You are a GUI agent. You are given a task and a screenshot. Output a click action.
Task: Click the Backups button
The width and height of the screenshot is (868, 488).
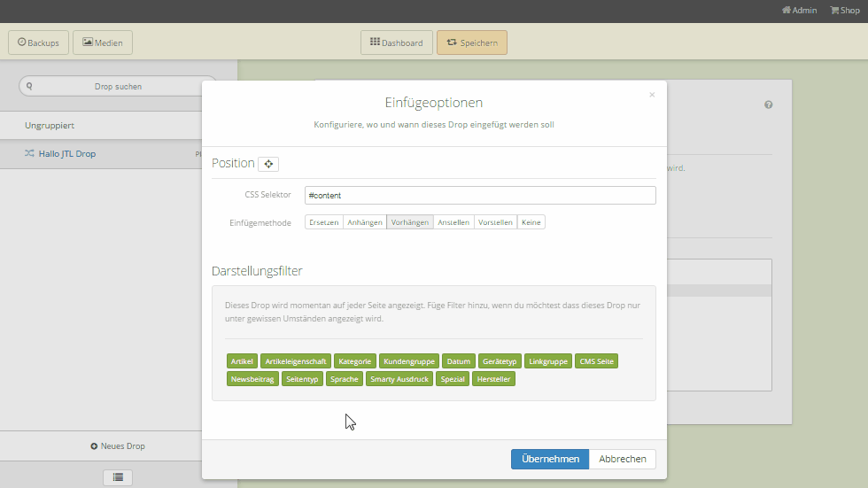pyautogui.click(x=38, y=43)
